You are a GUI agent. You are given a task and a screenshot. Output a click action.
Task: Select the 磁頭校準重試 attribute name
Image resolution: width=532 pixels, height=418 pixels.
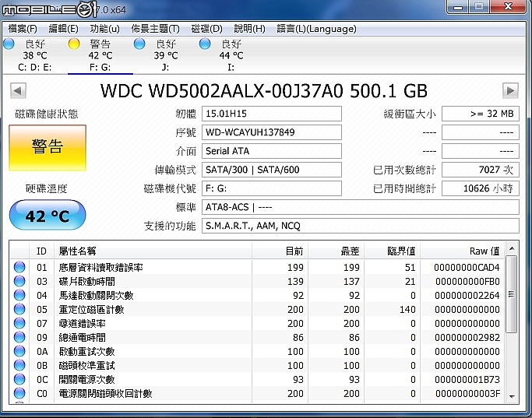[86, 365]
